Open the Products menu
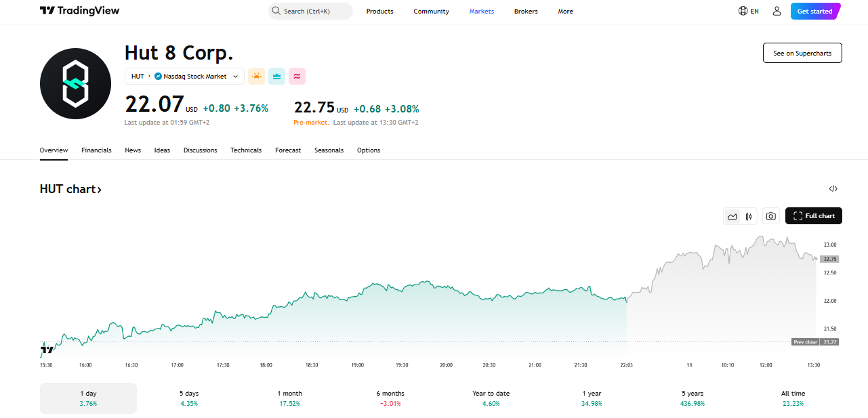This screenshot has width=868, height=418. (379, 11)
